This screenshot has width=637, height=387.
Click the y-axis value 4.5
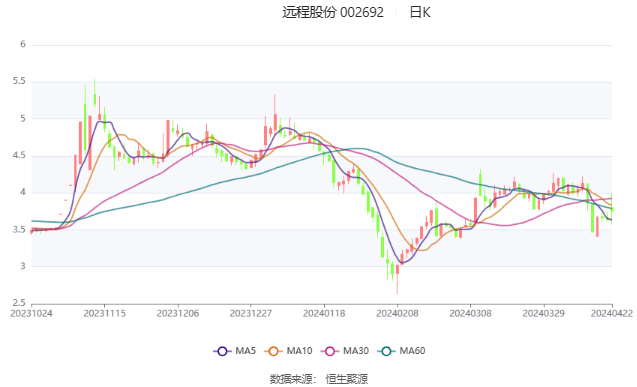pyautogui.click(x=19, y=156)
